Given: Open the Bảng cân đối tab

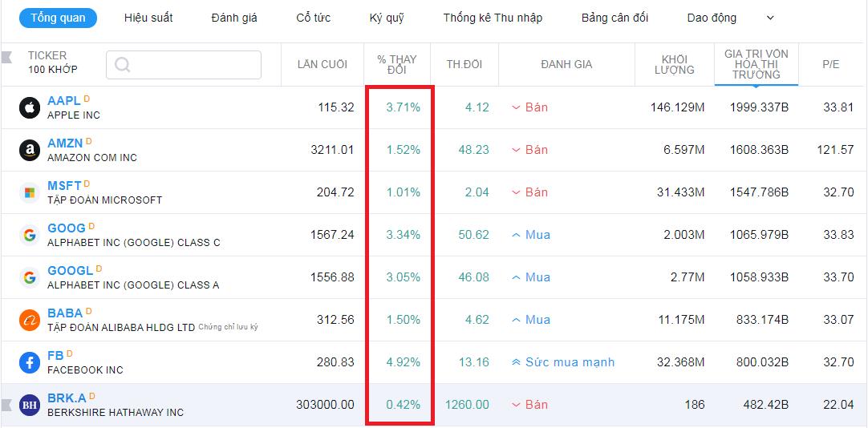Looking at the screenshot, I should point(614,18).
